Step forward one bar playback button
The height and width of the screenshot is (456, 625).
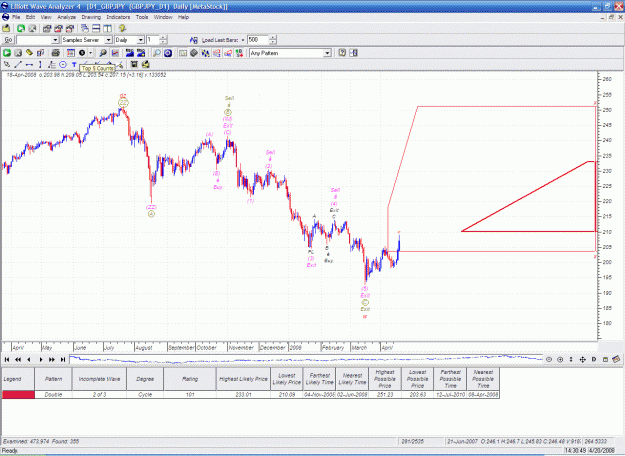pos(41,360)
